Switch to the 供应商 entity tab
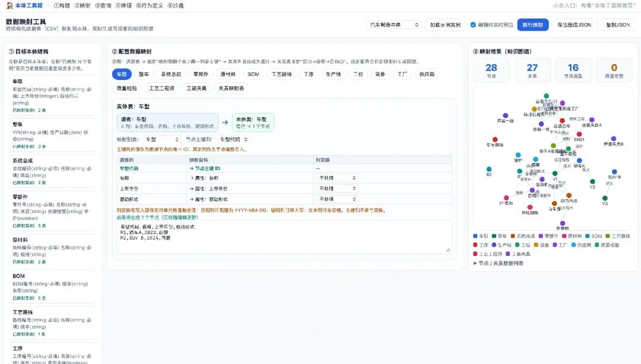Image resolution: width=641 pixels, height=364 pixels. coord(427,74)
